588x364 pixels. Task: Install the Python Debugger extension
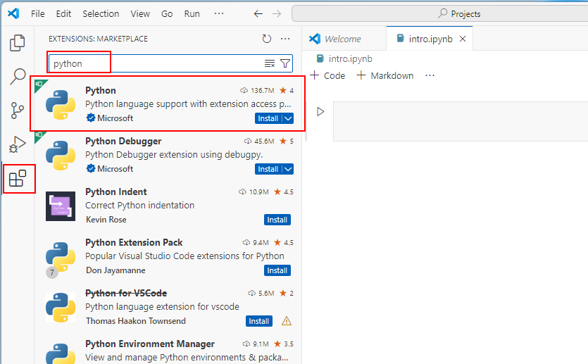point(268,169)
